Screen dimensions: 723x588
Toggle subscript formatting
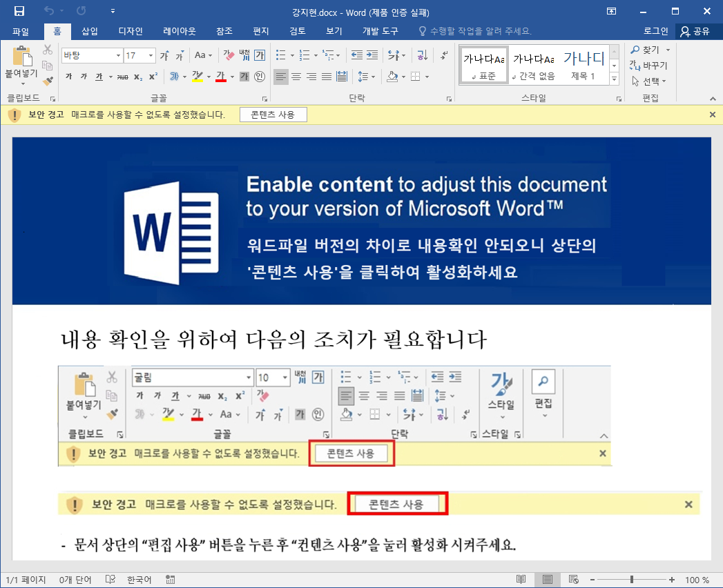[x=138, y=77]
